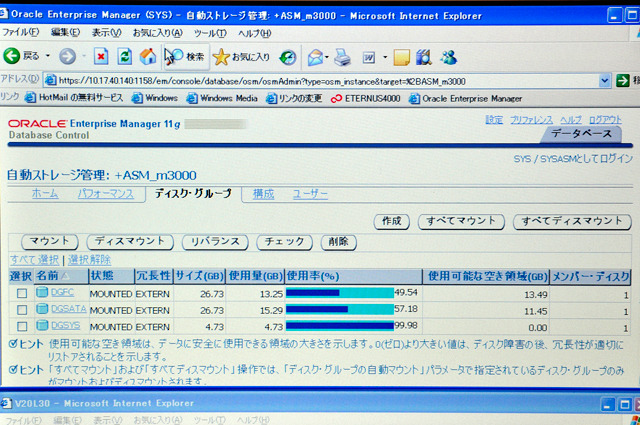This screenshot has height=425, width=640.
Task: Click the リンクの変更 links shortcut
Action: pyautogui.click(x=293, y=98)
